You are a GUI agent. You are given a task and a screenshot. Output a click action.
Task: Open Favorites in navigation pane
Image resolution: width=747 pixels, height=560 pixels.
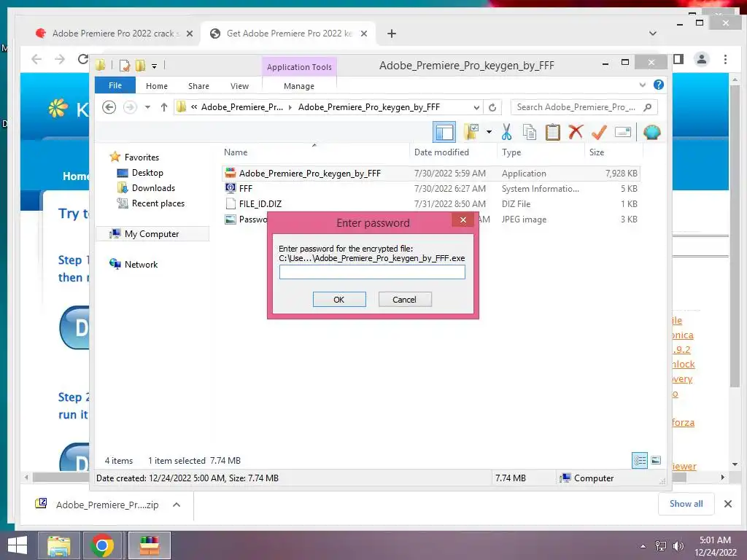click(x=142, y=157)
